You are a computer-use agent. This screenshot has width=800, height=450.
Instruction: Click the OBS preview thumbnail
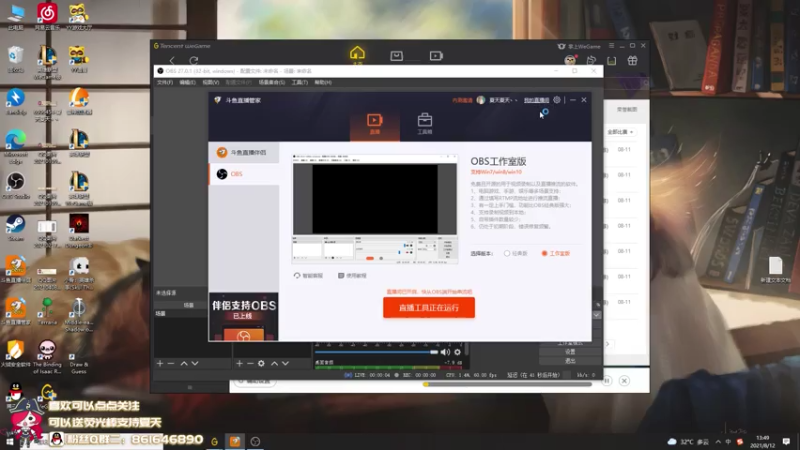374,209
